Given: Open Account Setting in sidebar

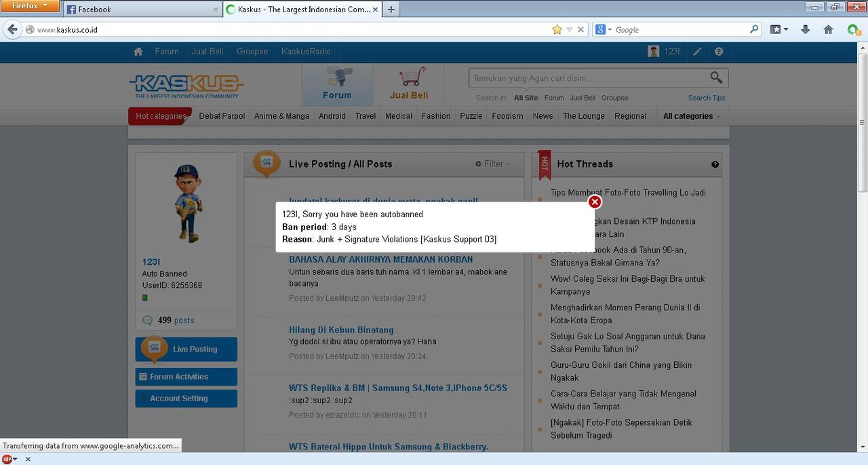Looking at the screenshot, I should pos(186,398).
